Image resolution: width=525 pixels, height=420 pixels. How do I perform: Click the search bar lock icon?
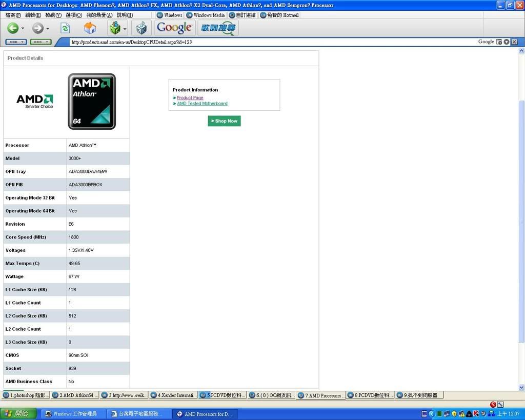tap(499, 42)
